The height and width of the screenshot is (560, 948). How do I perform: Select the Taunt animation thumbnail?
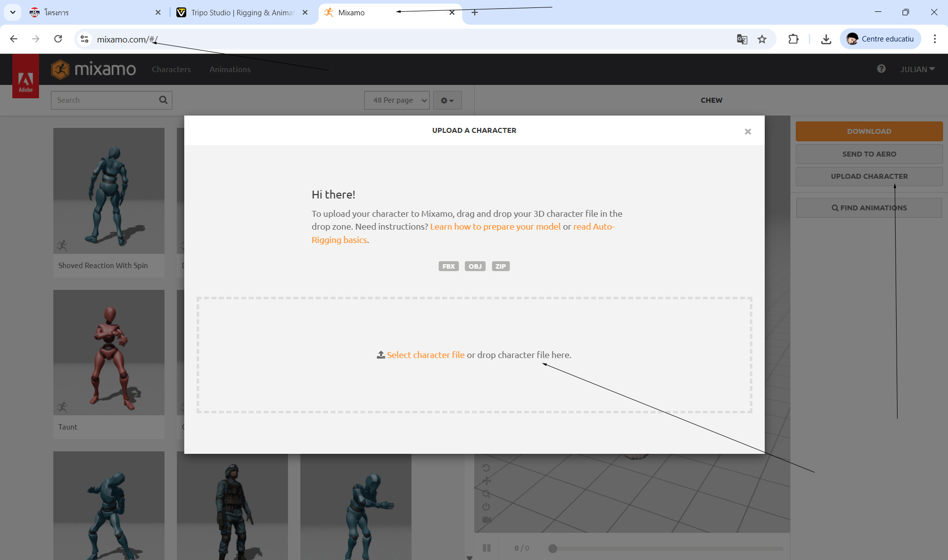click(x=109, y=353)
